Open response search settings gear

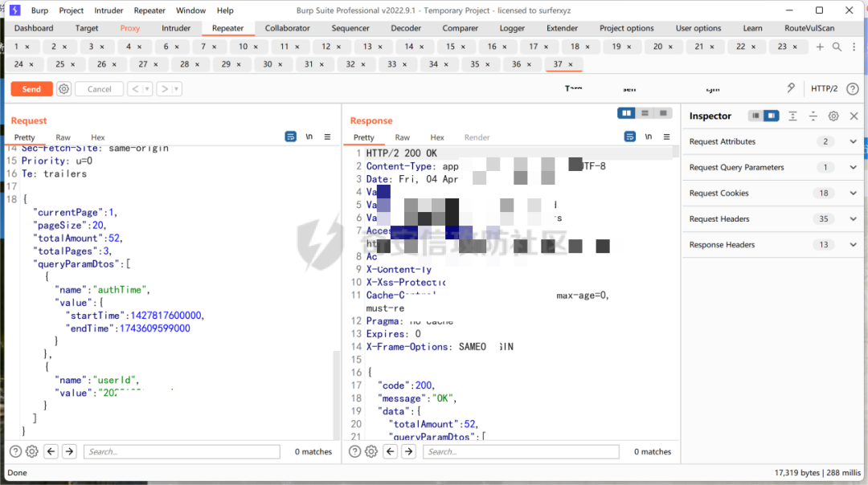(x=371, y=452)
